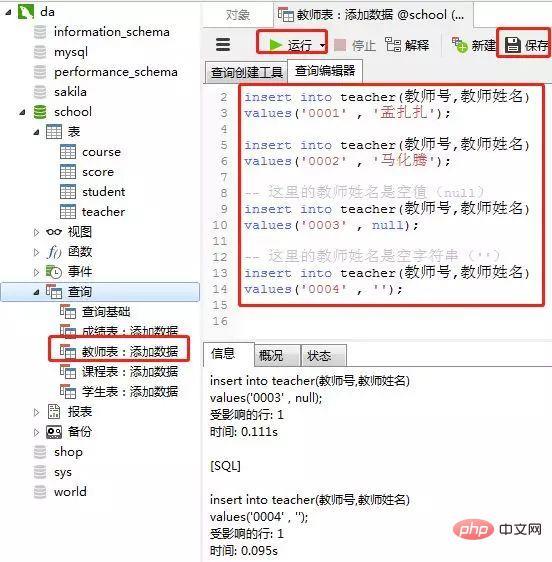
Task: Click into SQL editor on line 16
Action: [x=392, y=322]
